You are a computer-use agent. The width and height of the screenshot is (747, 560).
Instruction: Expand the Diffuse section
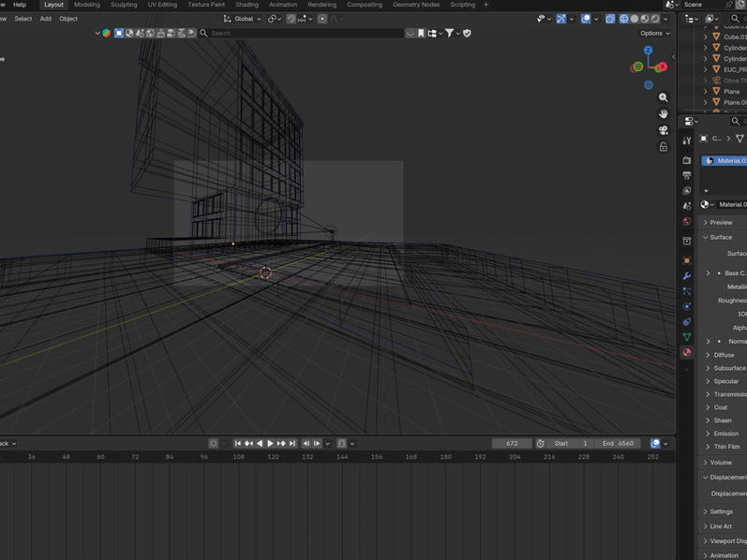725,355
